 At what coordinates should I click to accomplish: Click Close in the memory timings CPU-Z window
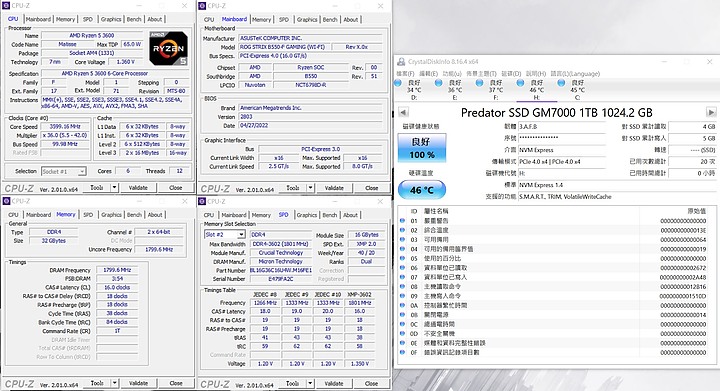pos(176,383)
